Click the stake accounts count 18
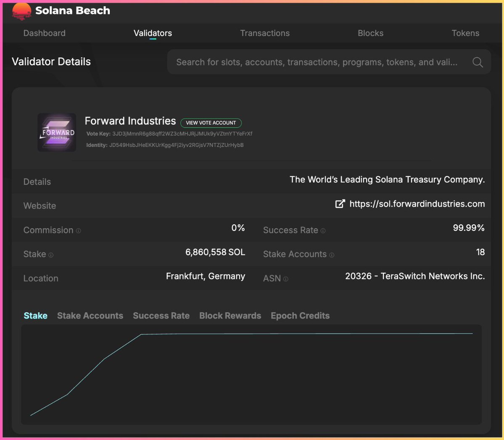 (x=480, y=252)
